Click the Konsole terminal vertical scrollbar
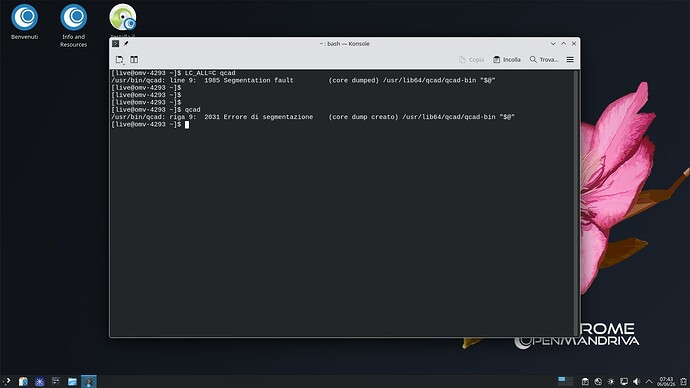This screenshot has height=388, width=690. (x=576, y=202)
